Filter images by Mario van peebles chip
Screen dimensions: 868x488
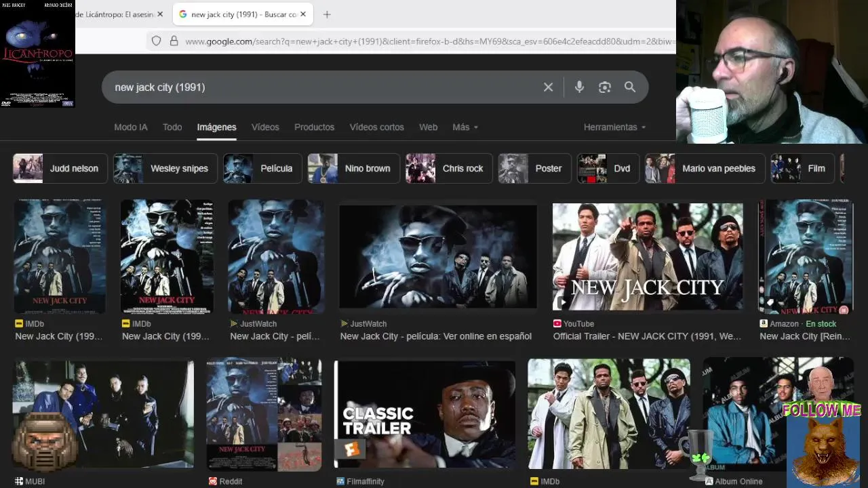[705, 168]
